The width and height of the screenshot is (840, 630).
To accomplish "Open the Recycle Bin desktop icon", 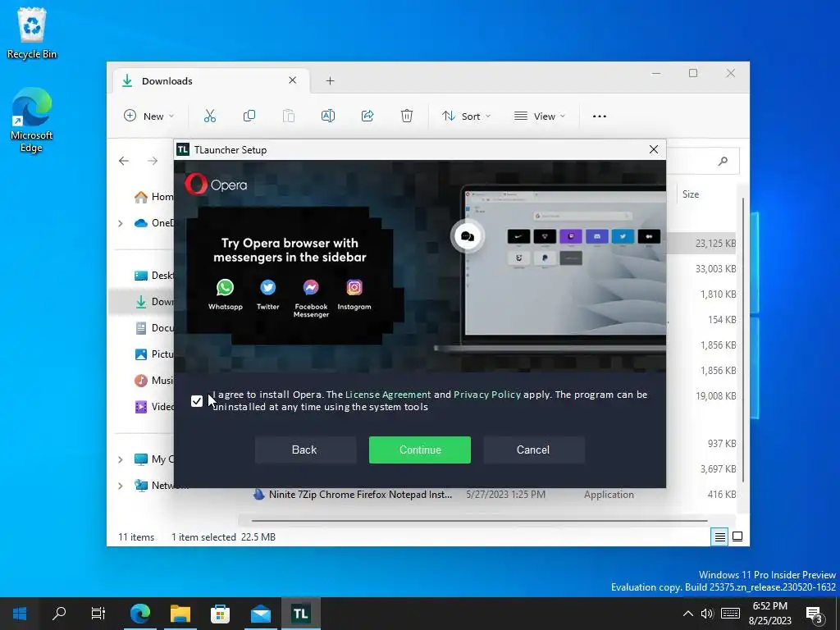I will coord(32,33).
